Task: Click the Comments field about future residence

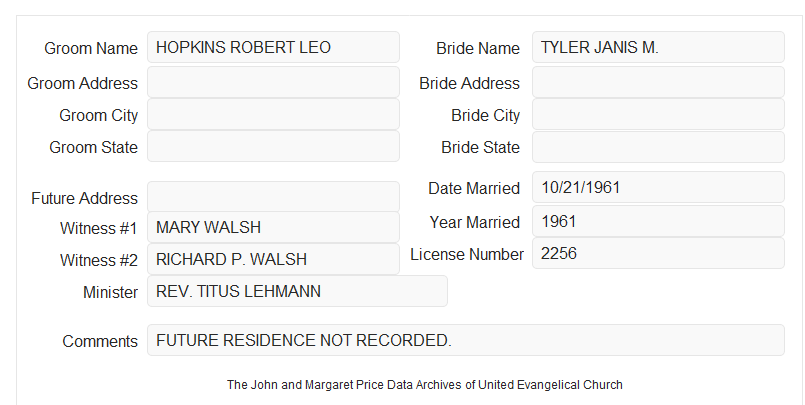Action: point(466,340)
